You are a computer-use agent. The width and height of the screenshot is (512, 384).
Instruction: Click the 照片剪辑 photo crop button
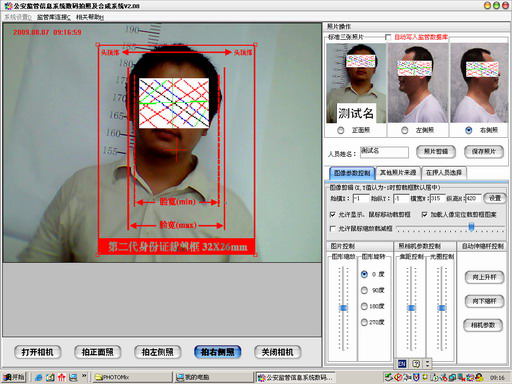coord(436,152)
